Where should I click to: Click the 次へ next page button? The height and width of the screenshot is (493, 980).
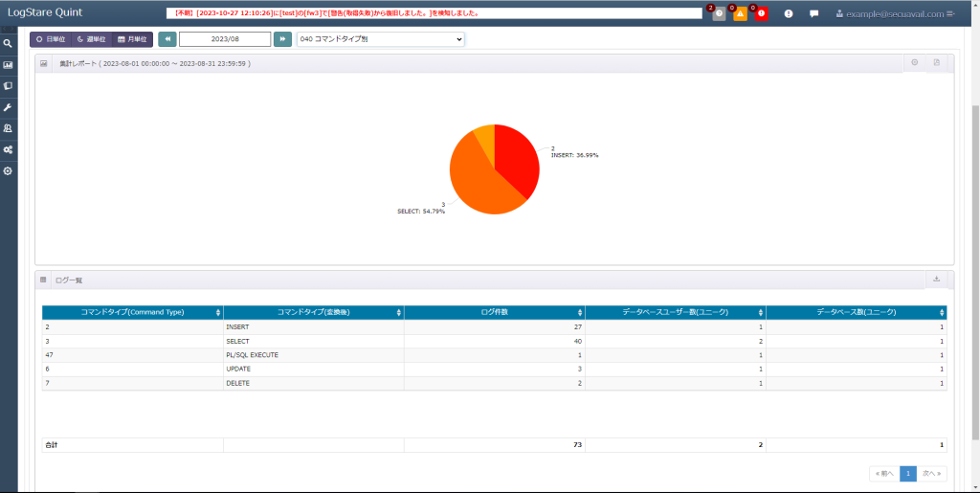click(x=932, y=474)
